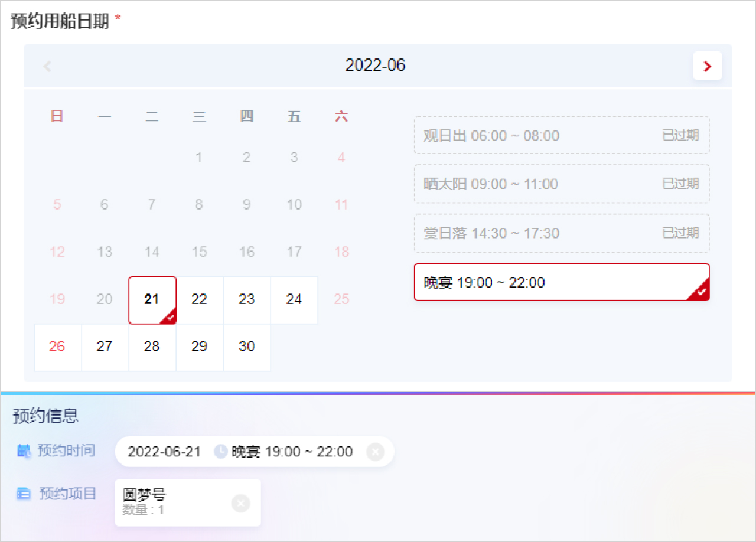Click the list icon beside 预约项目
This screenshot has height=542, width=756.
pos(24,494)
